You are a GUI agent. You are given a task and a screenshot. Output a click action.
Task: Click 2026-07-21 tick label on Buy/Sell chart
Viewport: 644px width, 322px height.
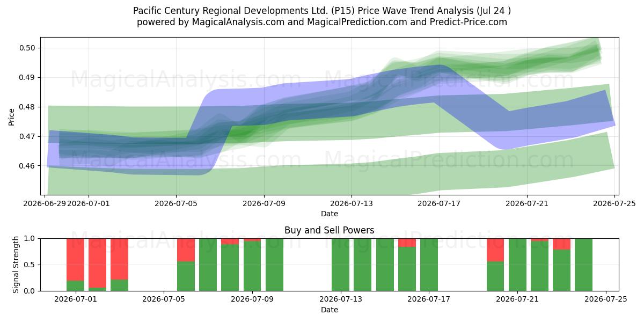[x=517, y=299]
